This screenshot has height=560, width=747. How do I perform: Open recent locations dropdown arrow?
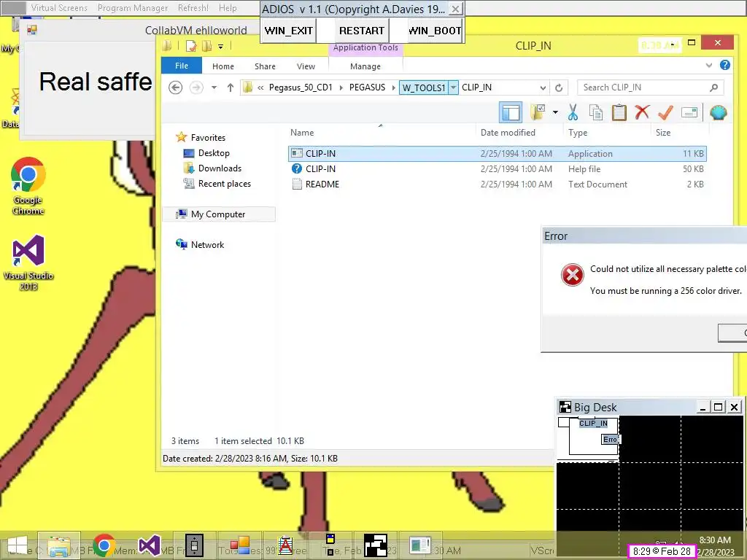214,87
